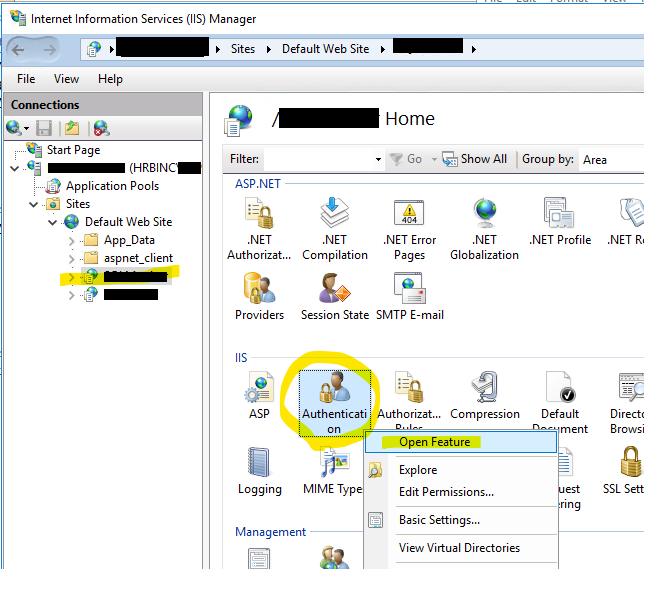Select Application Pools in Connections tree
This screenshot has height=605, width=652.
(111, 186)
